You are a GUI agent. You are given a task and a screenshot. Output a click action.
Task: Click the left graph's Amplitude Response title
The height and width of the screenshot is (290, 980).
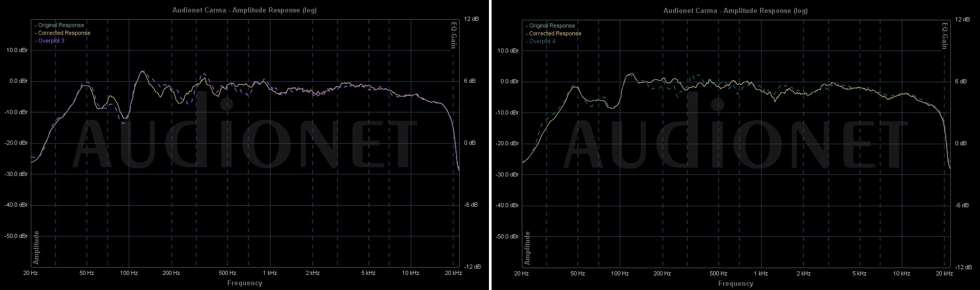click(244, 10)
